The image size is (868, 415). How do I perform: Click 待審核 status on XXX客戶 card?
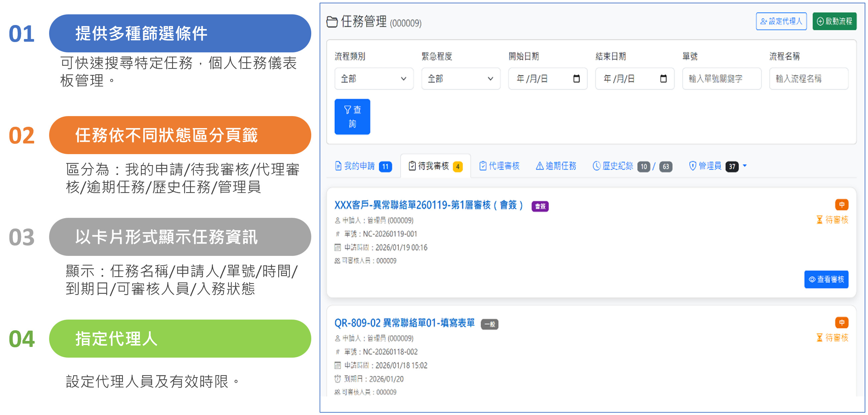(832, 220)
